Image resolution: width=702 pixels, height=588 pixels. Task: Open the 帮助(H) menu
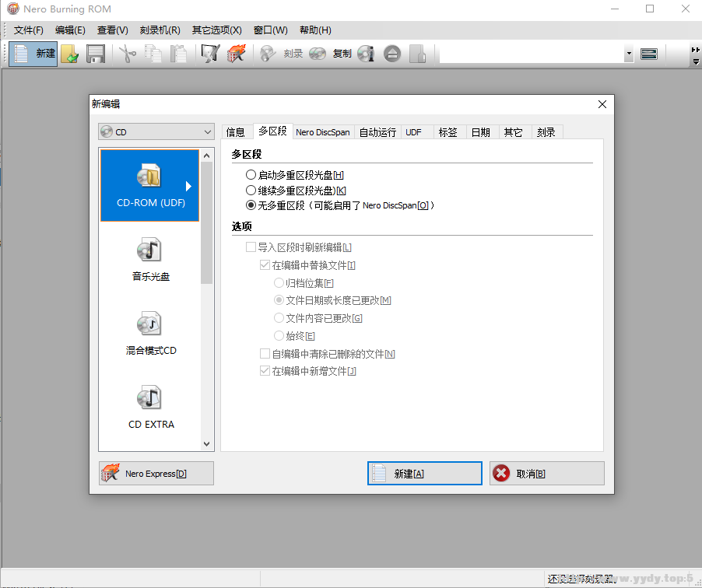(x=315, y=30)
